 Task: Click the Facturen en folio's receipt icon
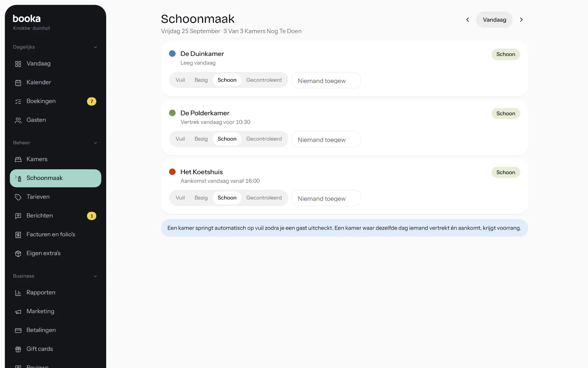tap(18, 234)
